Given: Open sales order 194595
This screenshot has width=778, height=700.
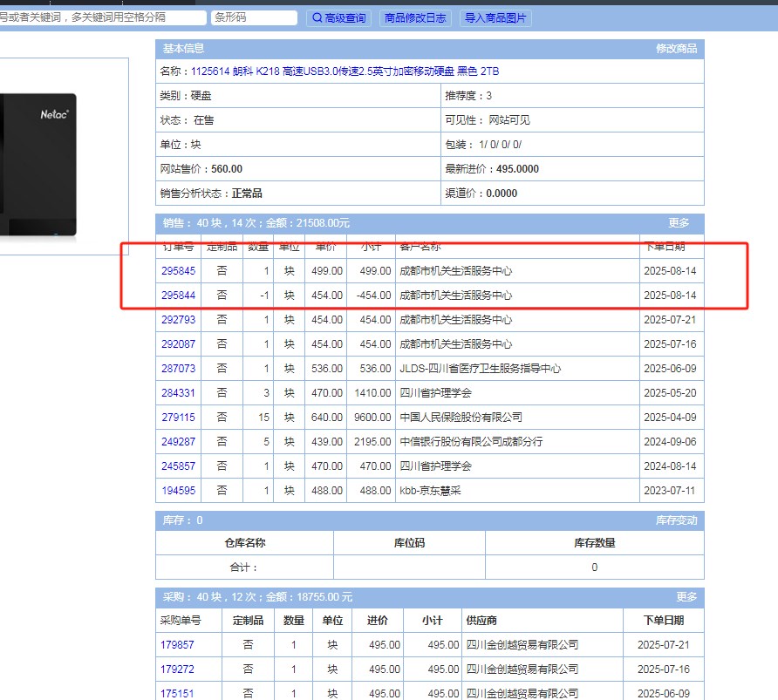Looking at the screenshot, I should (x=178, y=490).
